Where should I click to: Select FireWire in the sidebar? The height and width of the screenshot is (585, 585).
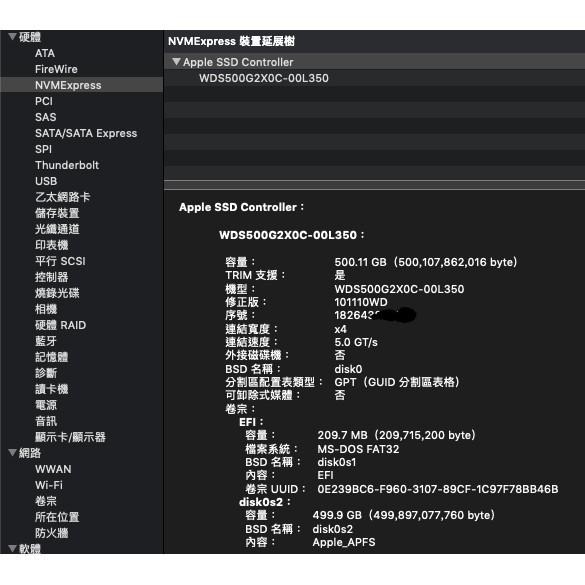(x=56, y=69)
